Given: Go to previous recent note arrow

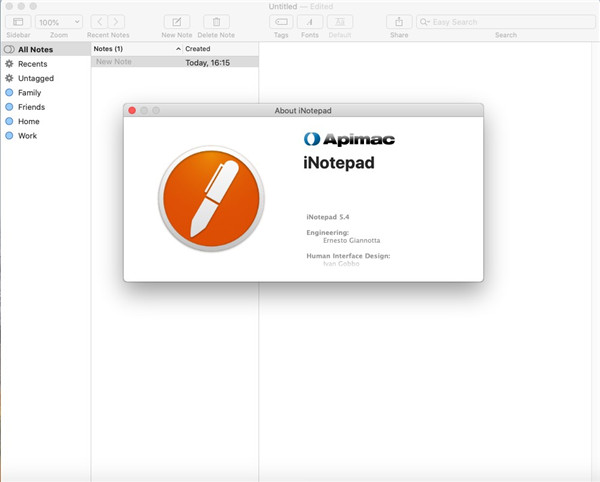Looking at the screenshot, I should (x=99, y=21).
